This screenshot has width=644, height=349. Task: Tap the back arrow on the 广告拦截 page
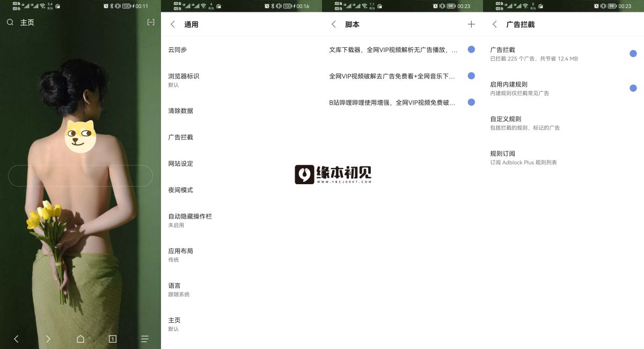[495, 24]
